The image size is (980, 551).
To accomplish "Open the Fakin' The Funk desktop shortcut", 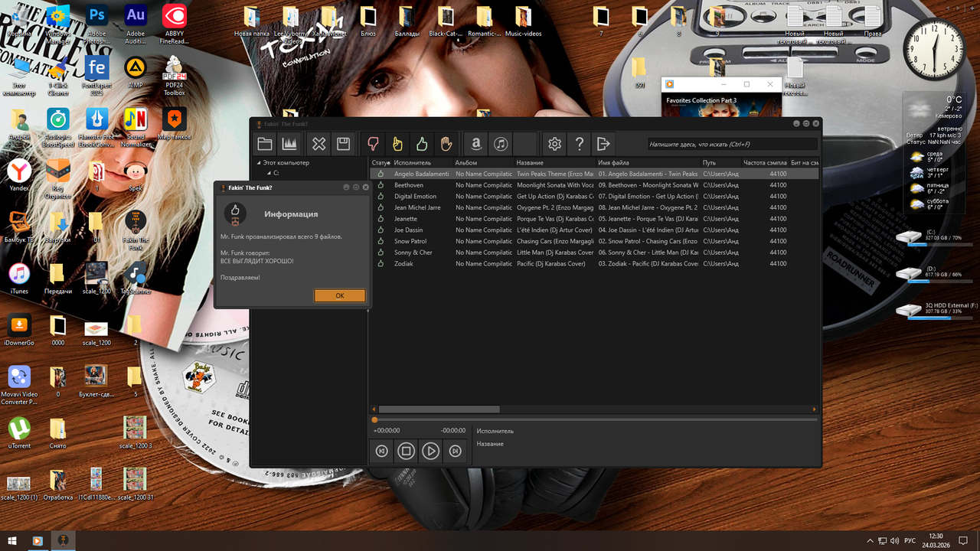I will click(135, 230).
